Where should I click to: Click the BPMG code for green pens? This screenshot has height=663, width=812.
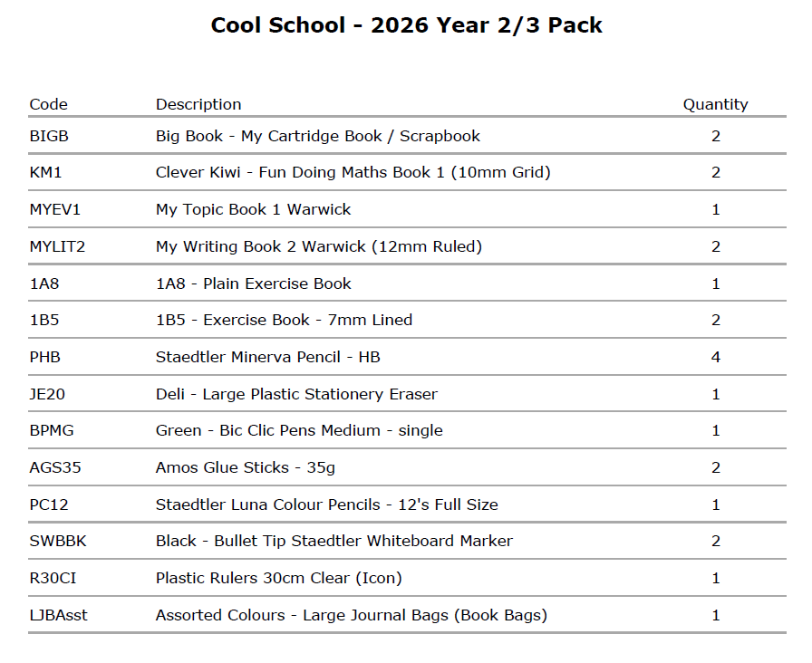click(51, 430)
